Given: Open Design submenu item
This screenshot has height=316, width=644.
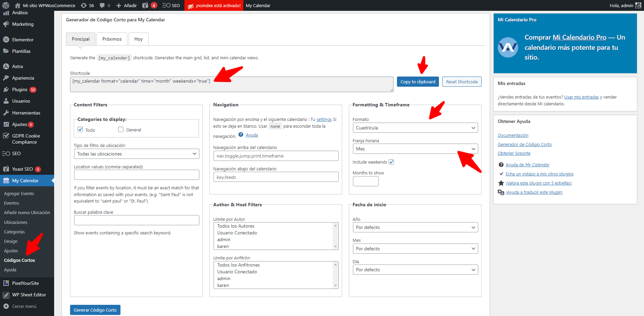Looking at the screenshot, I should 10,241.
